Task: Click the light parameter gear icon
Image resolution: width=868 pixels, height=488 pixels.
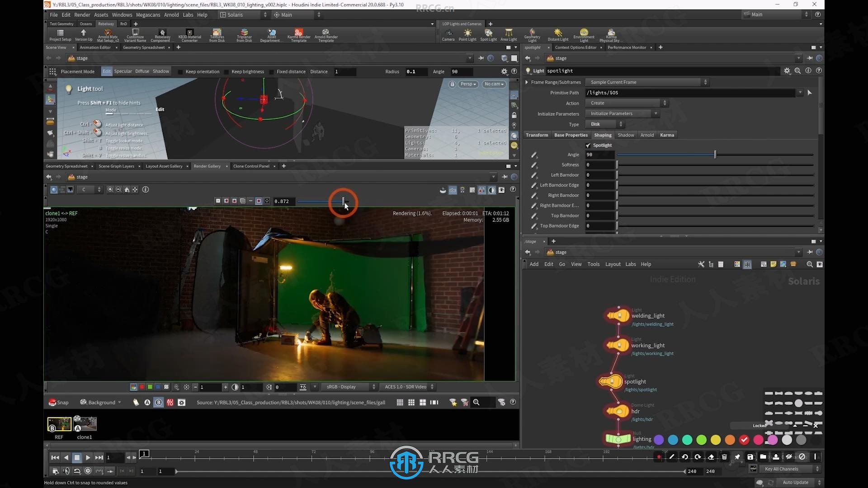Action: 787,71
